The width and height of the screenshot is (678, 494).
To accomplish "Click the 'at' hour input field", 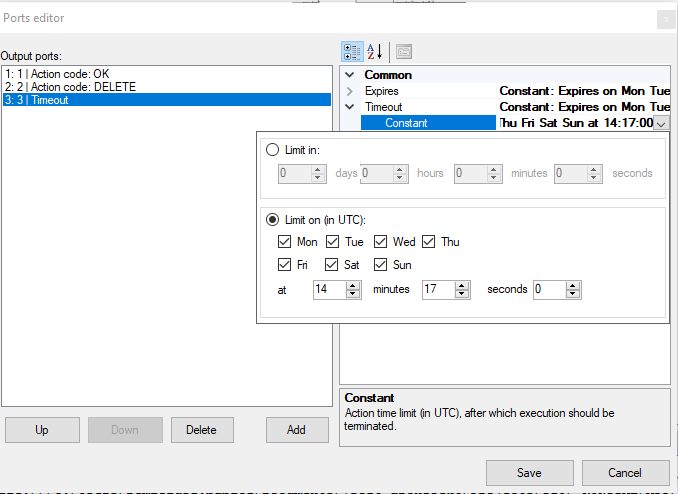I will pos(330,289).
